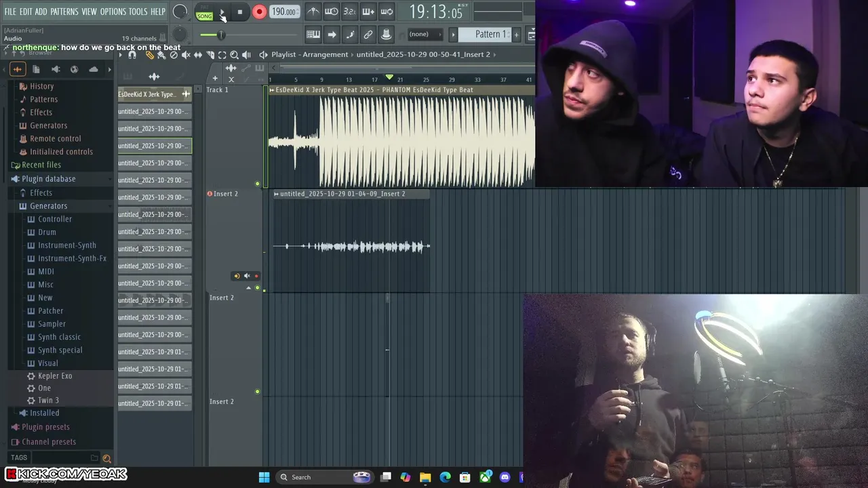Click the Windows Start button
The height and width of the screenshot is (488, 868).
coord(264,477)
